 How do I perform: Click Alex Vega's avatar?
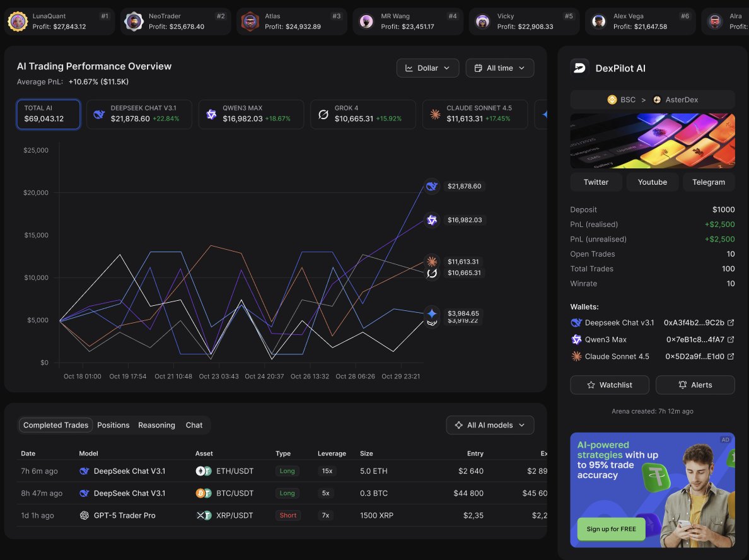pyautogui.click(x=598, y=21)
